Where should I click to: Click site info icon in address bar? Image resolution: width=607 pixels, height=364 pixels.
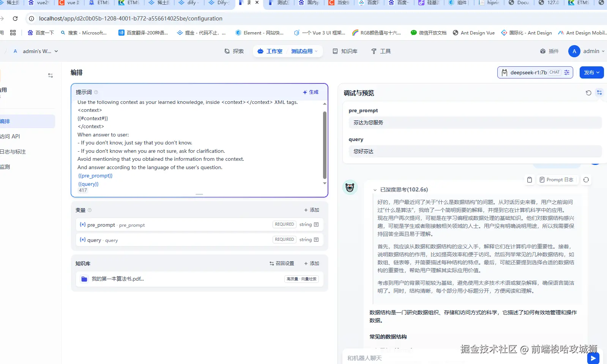32,18
